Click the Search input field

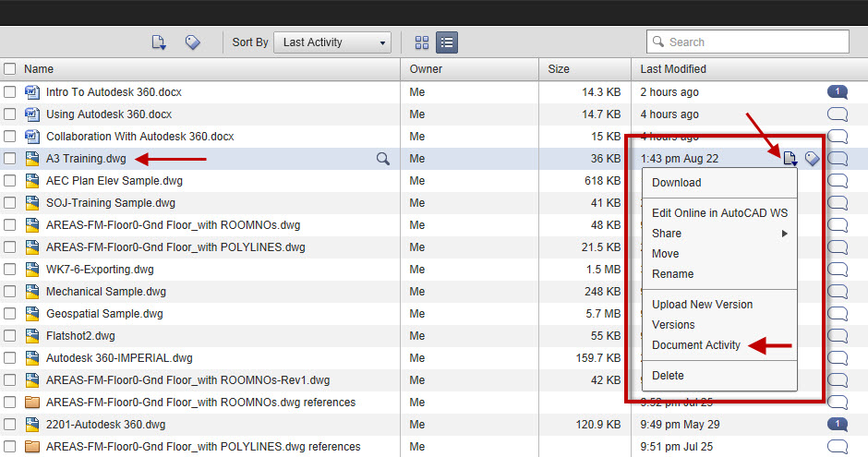[x=747, y=42]
